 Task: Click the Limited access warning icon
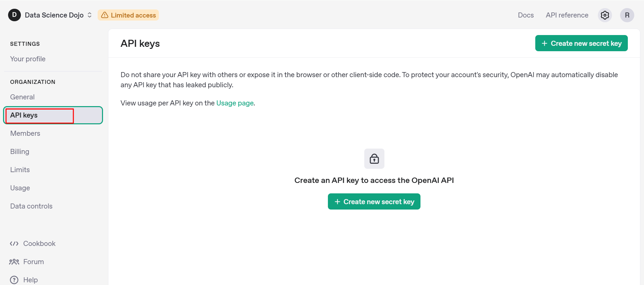point(105,15)
